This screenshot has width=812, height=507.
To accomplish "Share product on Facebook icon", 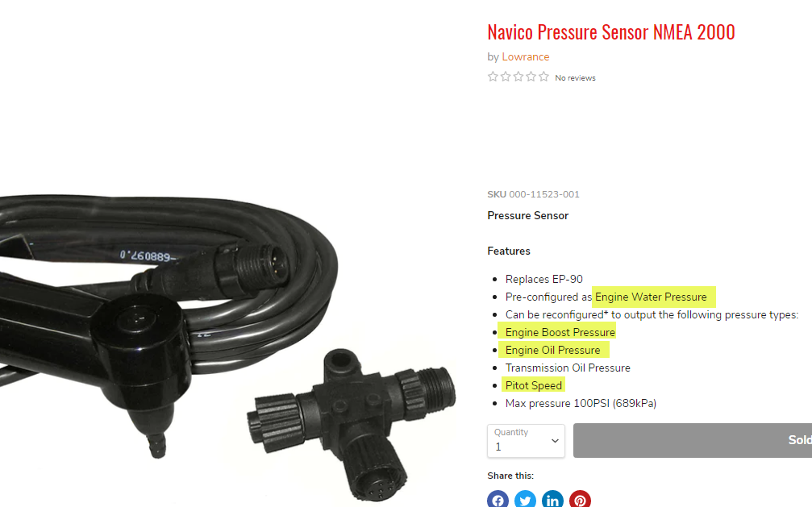I will coord(498,499).
